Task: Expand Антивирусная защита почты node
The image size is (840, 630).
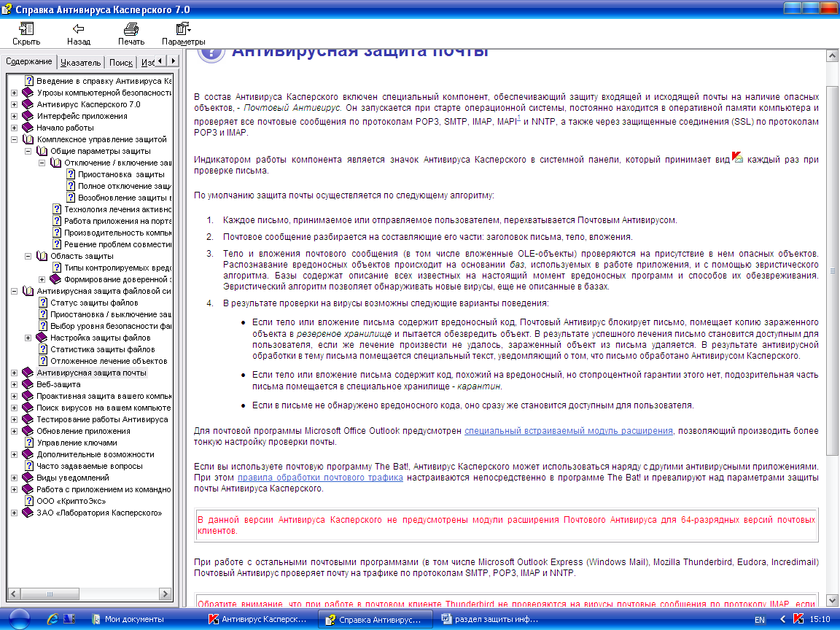Action: 15,373
